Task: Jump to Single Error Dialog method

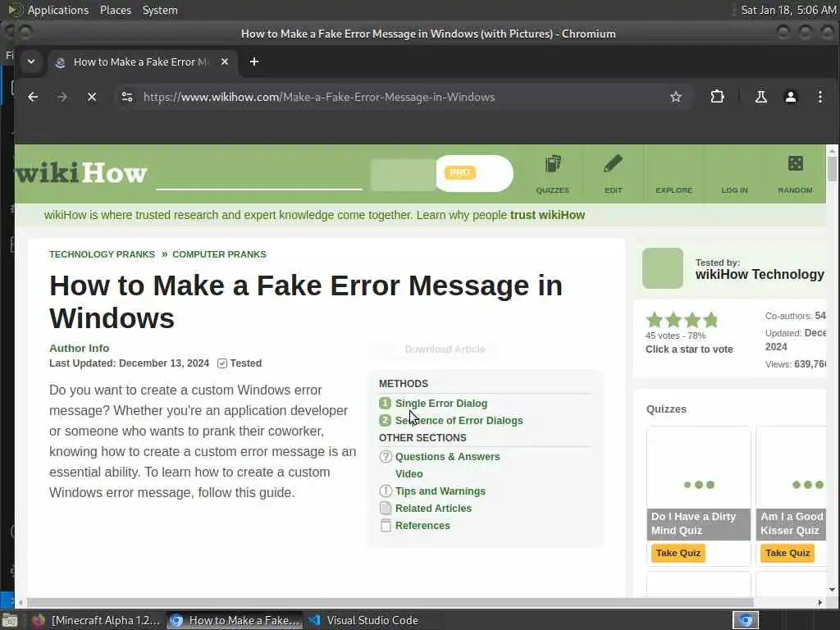Action: (x=441, y=404)
